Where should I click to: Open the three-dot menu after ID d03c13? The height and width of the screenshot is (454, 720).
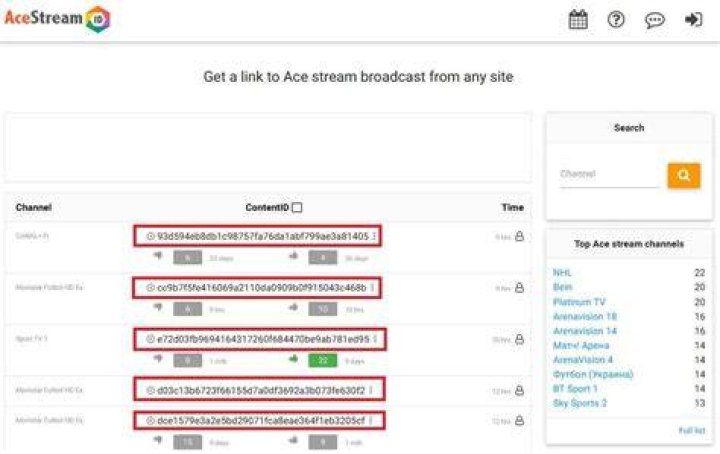point(371,391)
